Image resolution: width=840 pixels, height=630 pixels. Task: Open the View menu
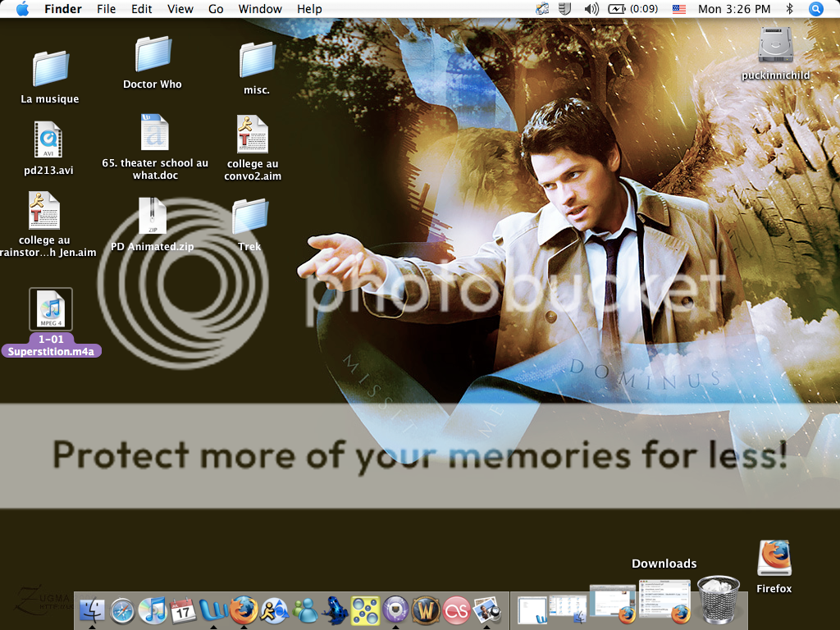coord(180,9)
